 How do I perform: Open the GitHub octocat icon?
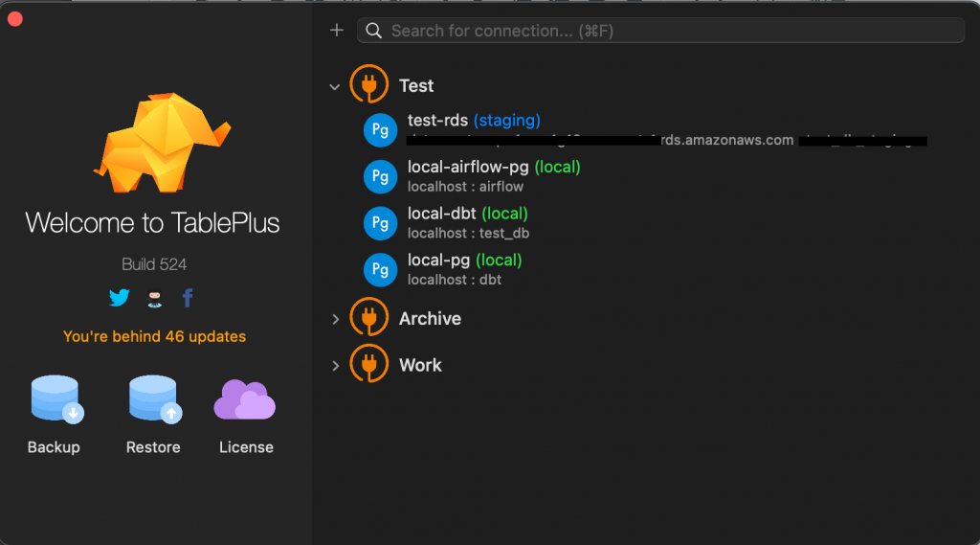pos(154,299)
